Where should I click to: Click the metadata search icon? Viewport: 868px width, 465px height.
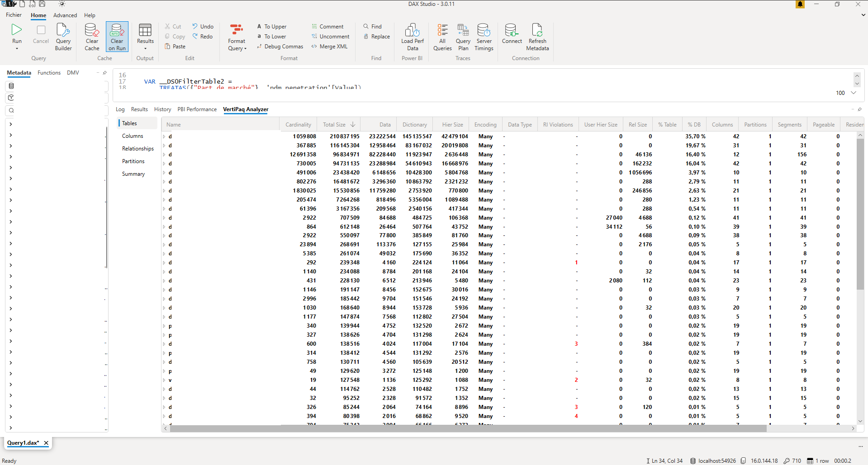[x=11, y=110]
